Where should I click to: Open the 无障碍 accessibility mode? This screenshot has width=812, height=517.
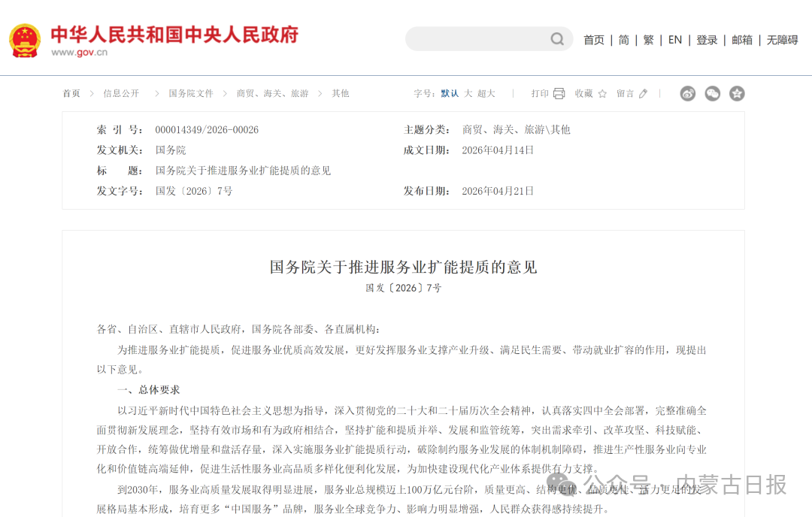[x=782, y=40]
